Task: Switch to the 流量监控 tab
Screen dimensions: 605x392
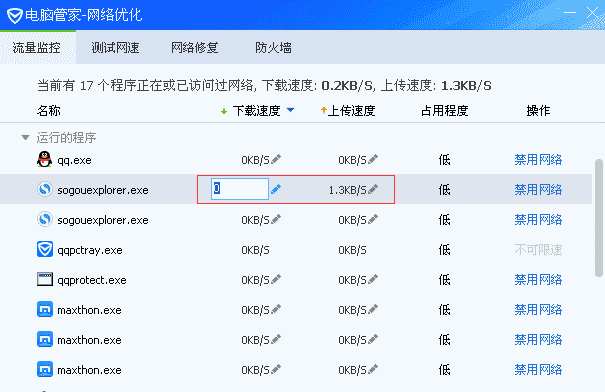Action: tap(37, 48)
